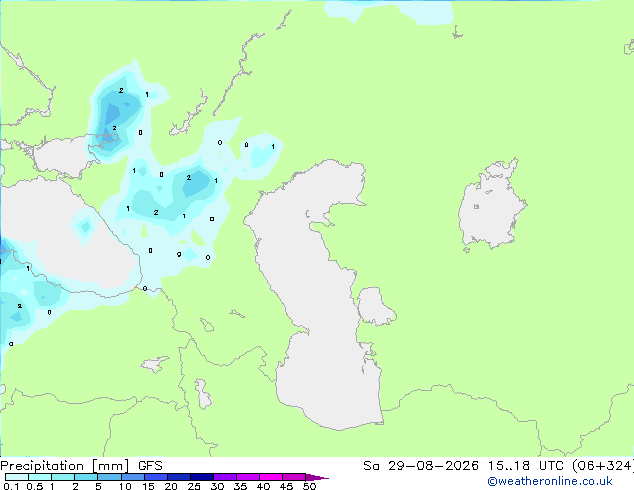
Task: Click the 20–25 mm dark blue swatch
Action: click(x=179, y=477)
